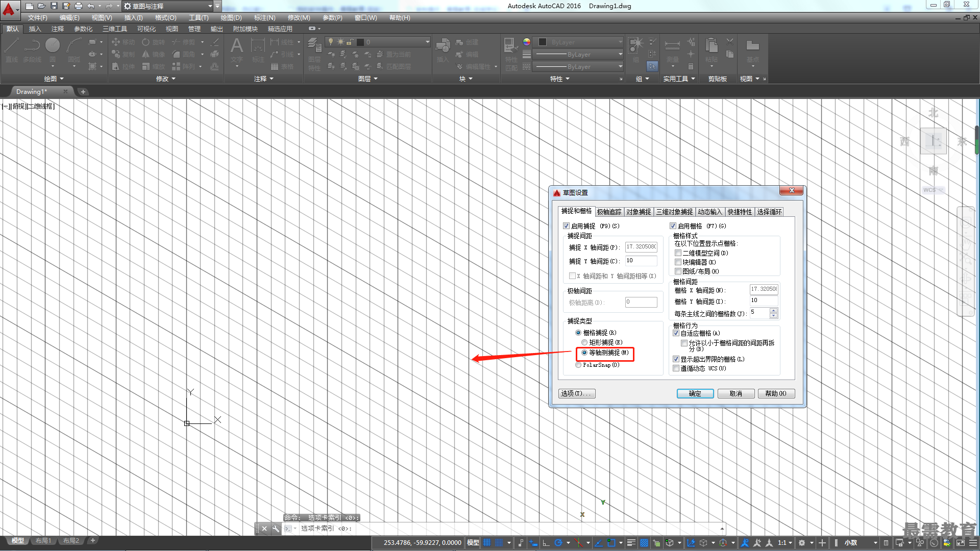This screenshot has height=551, width=980.
Task: Click the Copy (复制) tool
Action: point(123,54)
